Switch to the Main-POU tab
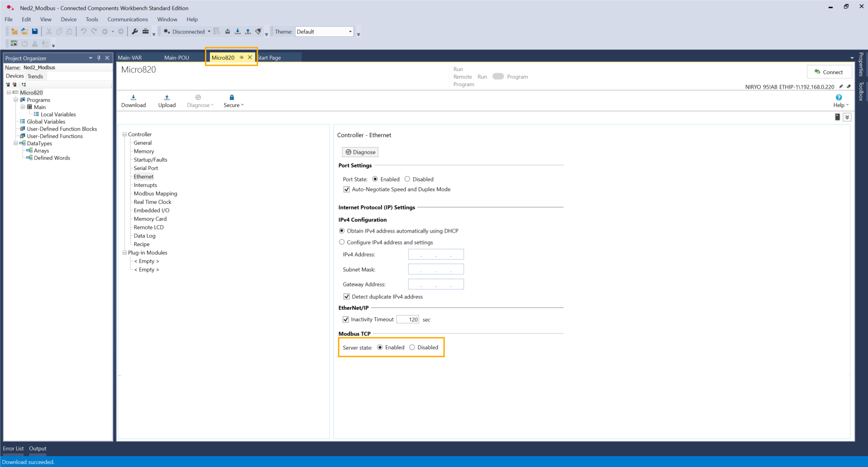868x467 pixels. 176,57
